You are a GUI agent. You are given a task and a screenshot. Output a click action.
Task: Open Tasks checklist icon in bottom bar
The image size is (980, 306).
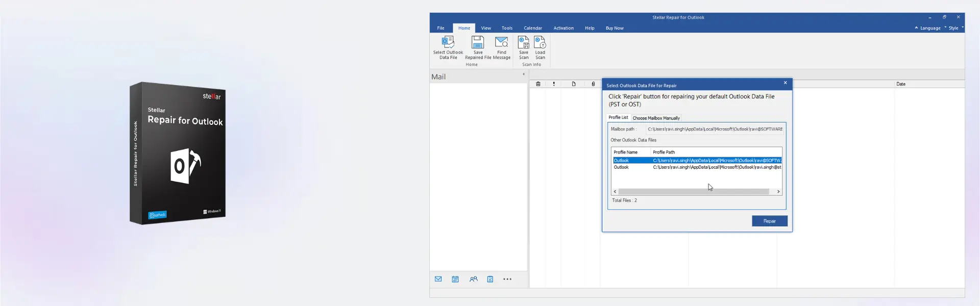490,279
